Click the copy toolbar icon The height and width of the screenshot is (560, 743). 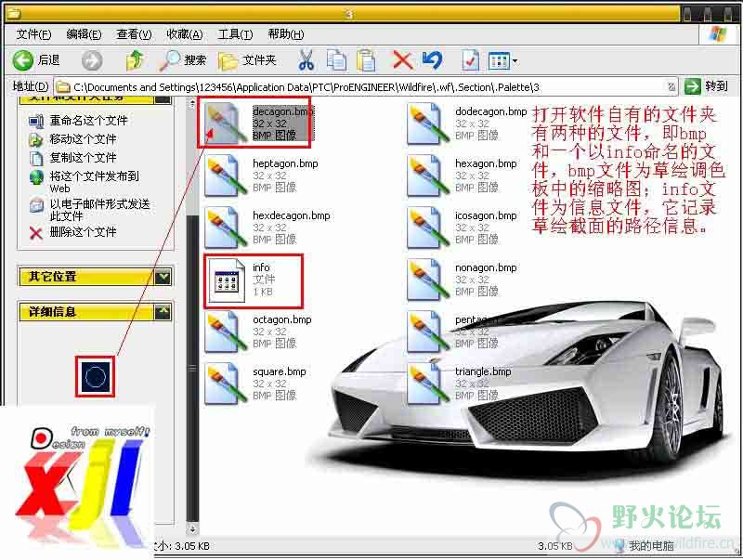(x=336, y=60)
